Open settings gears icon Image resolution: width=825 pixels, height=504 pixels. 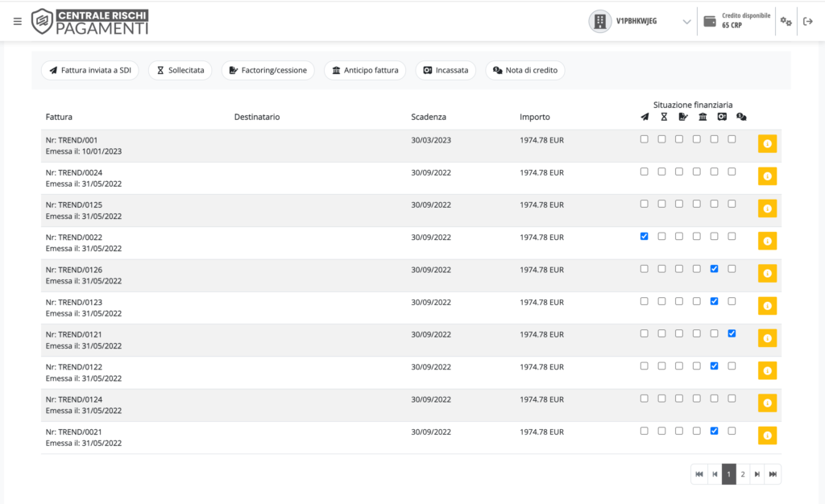pyautogui.click(x=786, y=22)
